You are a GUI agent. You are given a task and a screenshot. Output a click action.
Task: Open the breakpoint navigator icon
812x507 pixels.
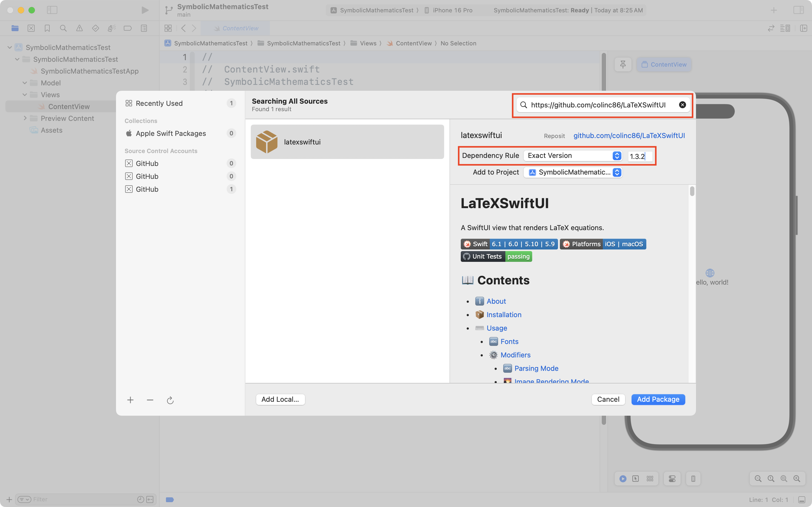(128, 28)
